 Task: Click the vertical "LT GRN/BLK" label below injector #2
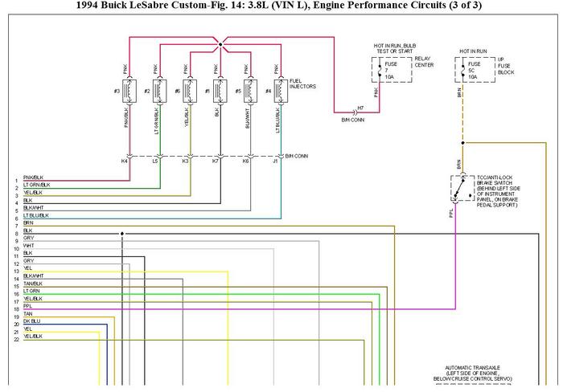[156, 120]
